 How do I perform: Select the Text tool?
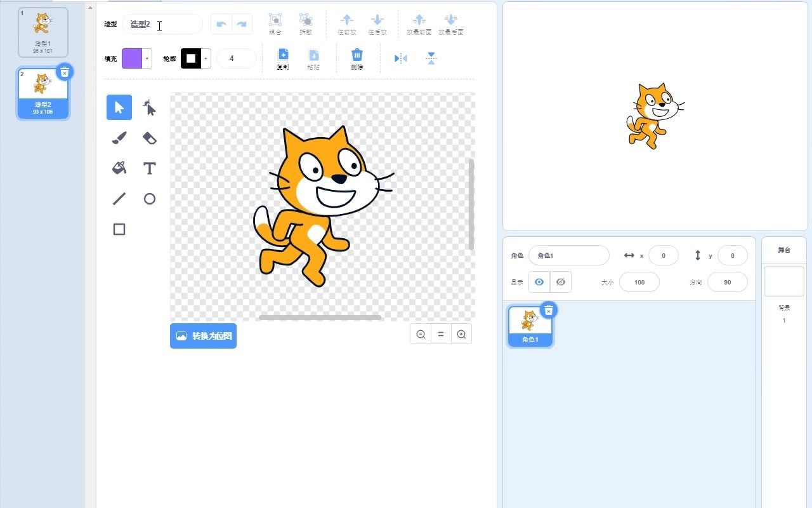pos(150,168)
